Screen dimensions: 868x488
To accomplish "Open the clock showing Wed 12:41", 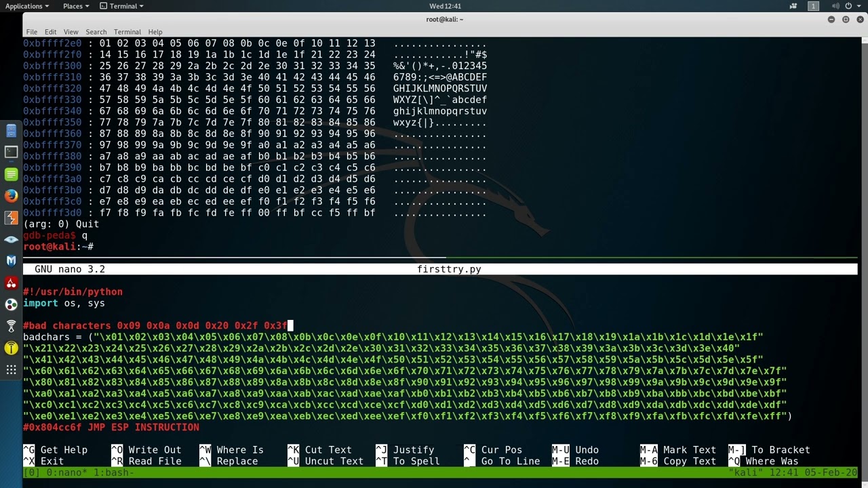I will click(445, 6).
